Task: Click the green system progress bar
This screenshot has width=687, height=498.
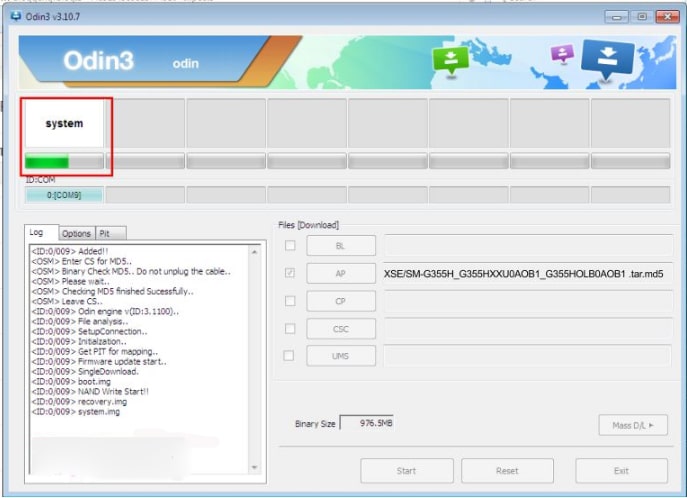Action: coord(64,161)
